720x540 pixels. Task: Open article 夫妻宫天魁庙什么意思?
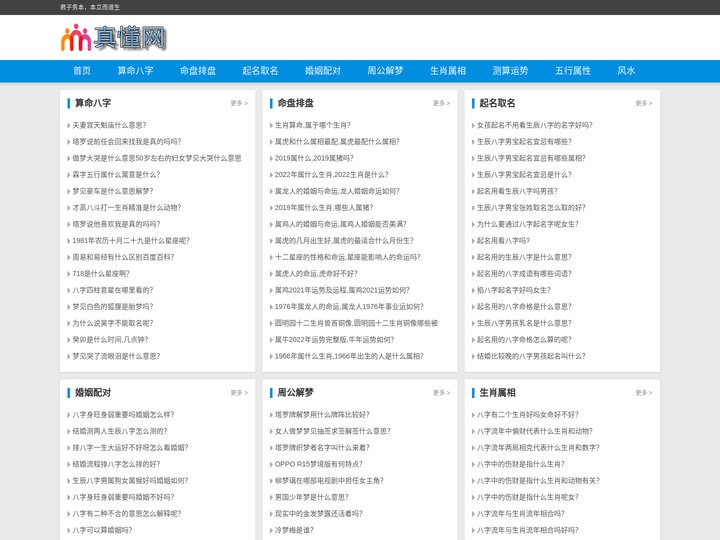click(x=109, y=125)
